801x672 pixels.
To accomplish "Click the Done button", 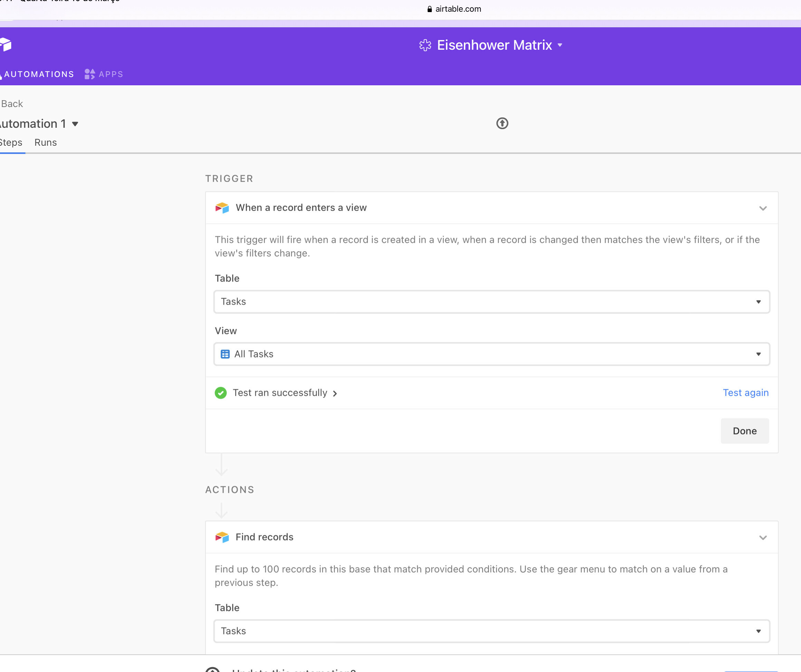I will coord(745,431).
